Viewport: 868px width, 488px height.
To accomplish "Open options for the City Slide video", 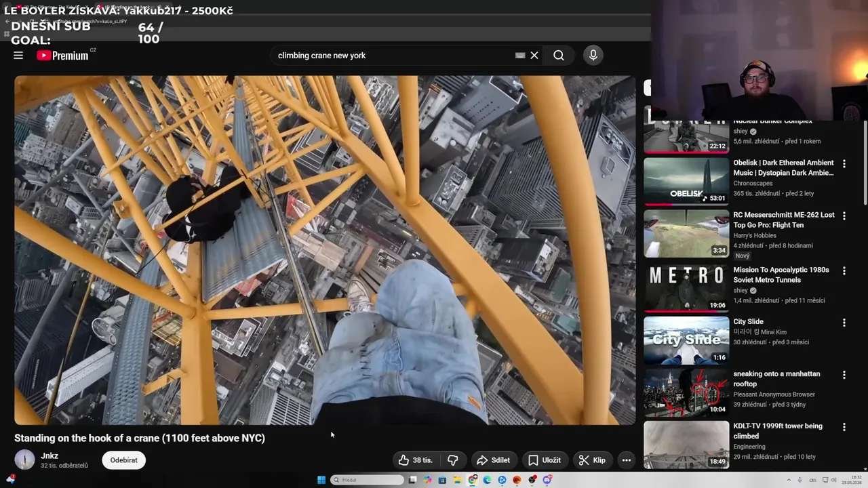I will pyautogui.click(x=844, y=323).
